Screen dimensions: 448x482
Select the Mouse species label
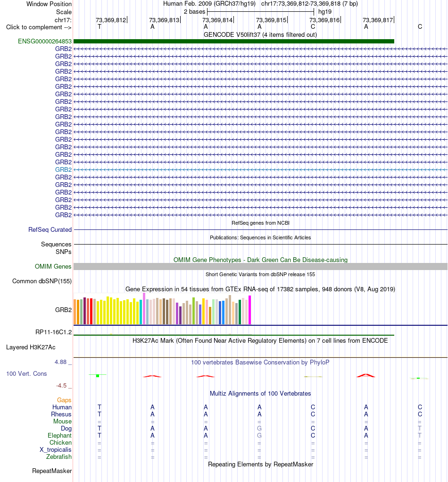click(62, 422)
